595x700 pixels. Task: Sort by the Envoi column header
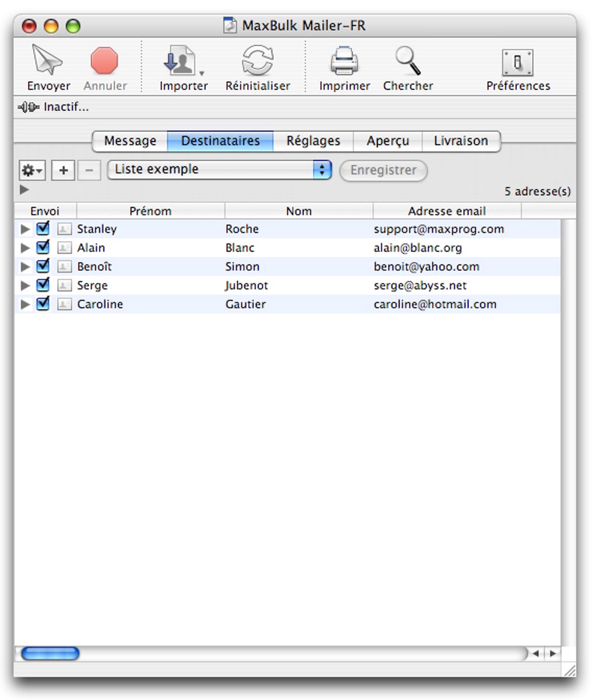click(45, 211)
